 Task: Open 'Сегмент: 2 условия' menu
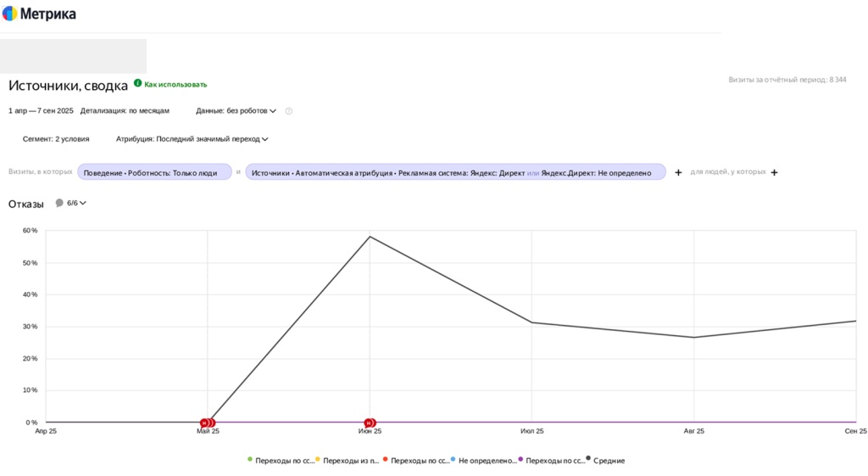(x=56, y=139)
